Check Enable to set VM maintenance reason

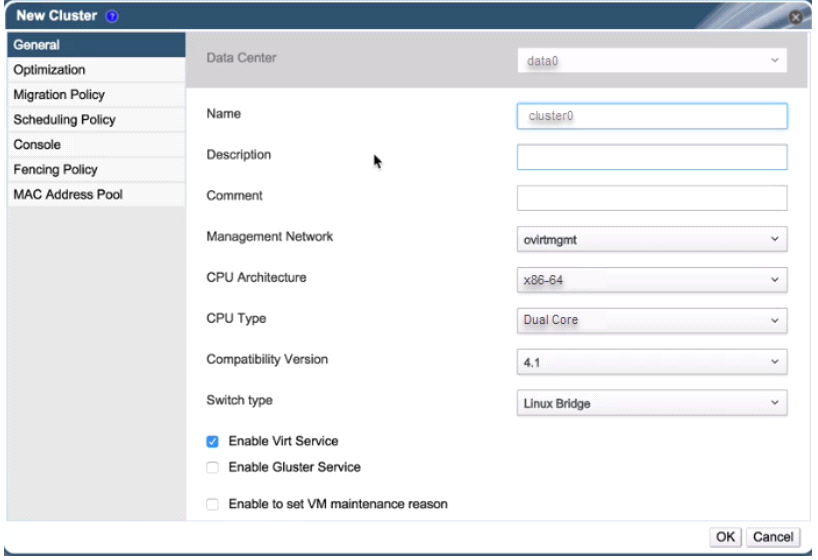212,505
